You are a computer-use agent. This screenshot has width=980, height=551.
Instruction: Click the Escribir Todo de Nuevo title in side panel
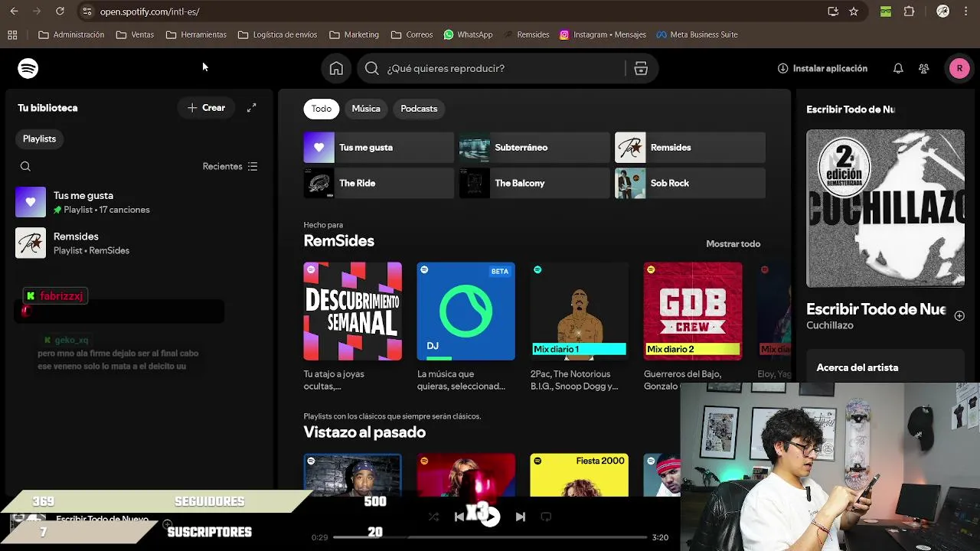pyautogui.click(x=876, y=310)
